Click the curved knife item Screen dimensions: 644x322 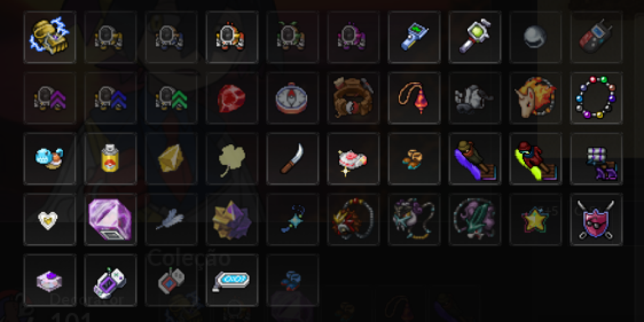[x=293, y=159]
